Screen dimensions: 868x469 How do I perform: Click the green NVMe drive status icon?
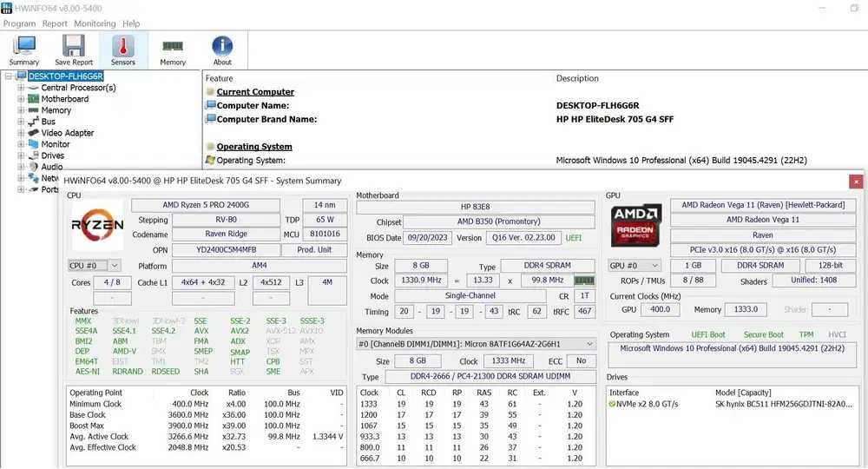click(612, 404)
